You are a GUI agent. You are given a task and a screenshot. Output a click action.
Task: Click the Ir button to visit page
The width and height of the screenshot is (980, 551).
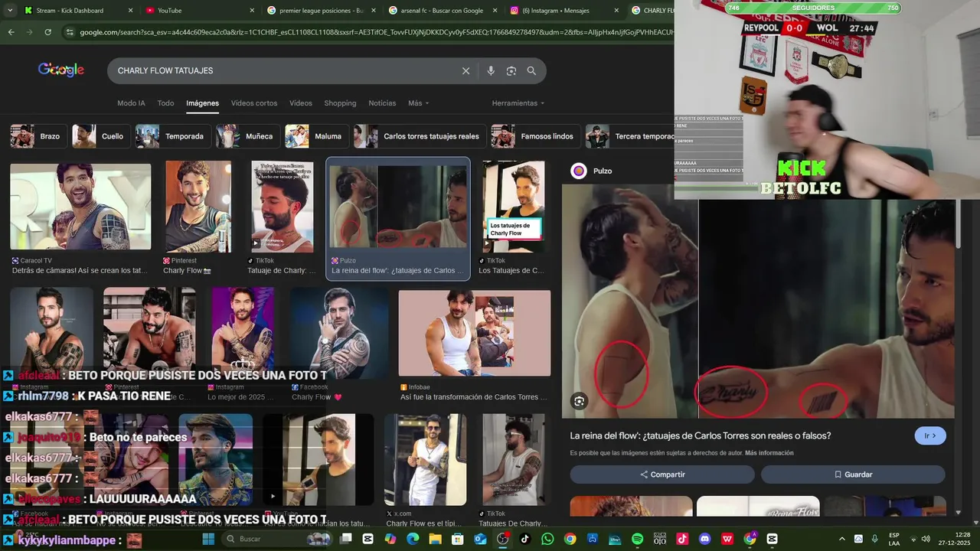pyautogui.click(x=930, y=435)
